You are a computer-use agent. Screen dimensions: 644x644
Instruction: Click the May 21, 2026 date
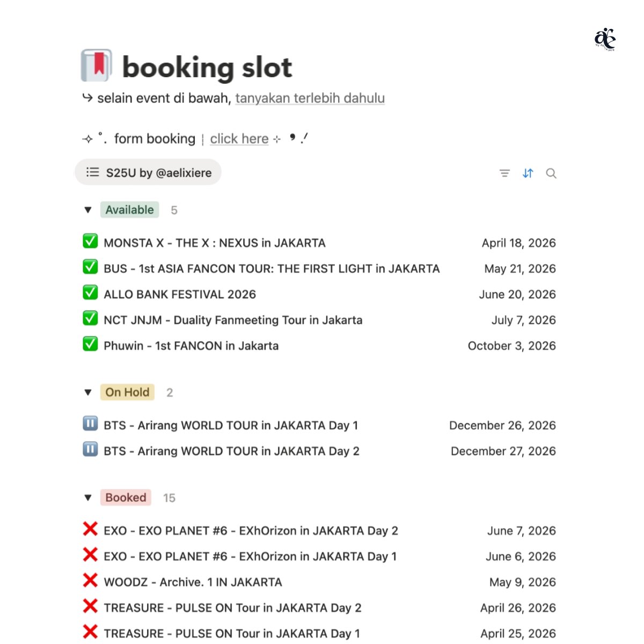click(x=520, y=269)
